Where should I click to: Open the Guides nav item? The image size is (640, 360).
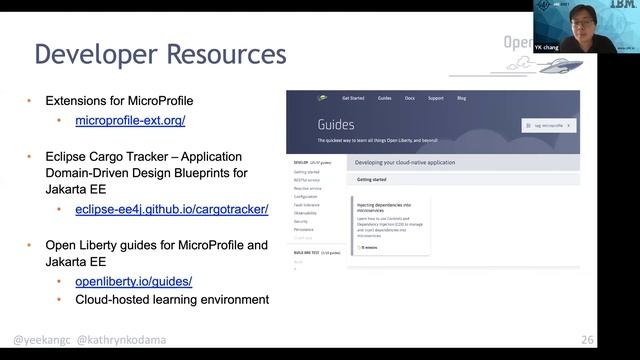click(x=384, y=98)
